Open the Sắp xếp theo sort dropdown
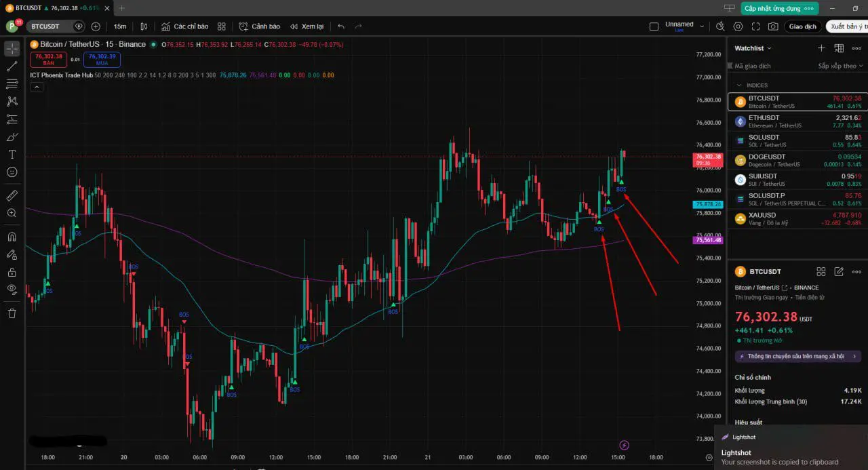868x470 pixels. pyautogui.click(x=841, y=66)
